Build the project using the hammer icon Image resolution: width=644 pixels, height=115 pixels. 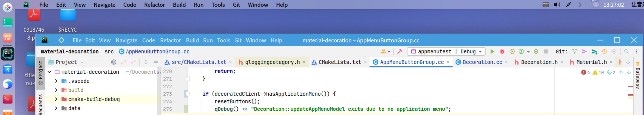pos(400,52)
